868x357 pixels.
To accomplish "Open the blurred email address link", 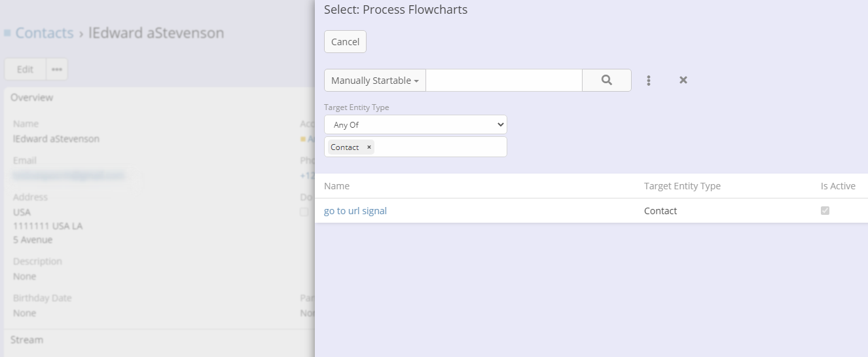I will (68, 176).
